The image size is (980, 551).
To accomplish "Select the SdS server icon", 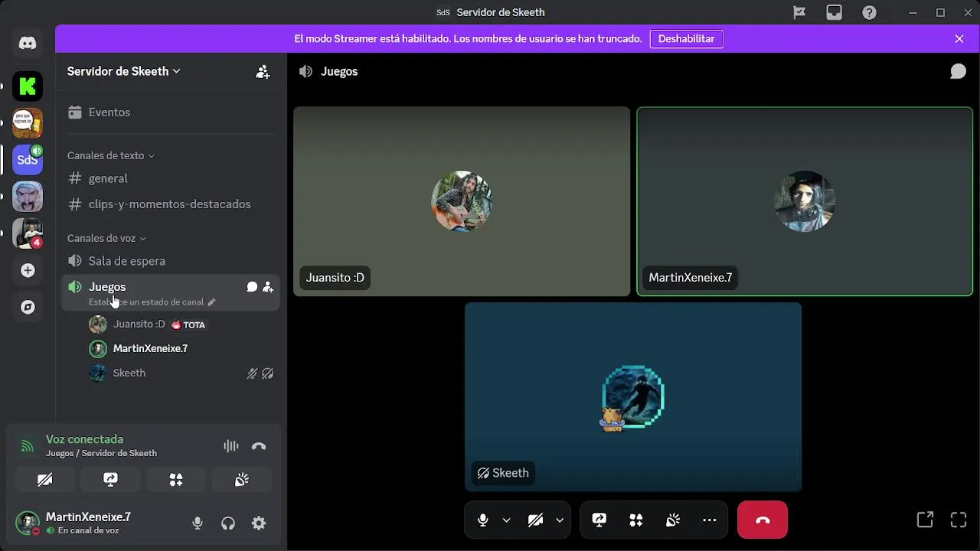I will point(28,160).
